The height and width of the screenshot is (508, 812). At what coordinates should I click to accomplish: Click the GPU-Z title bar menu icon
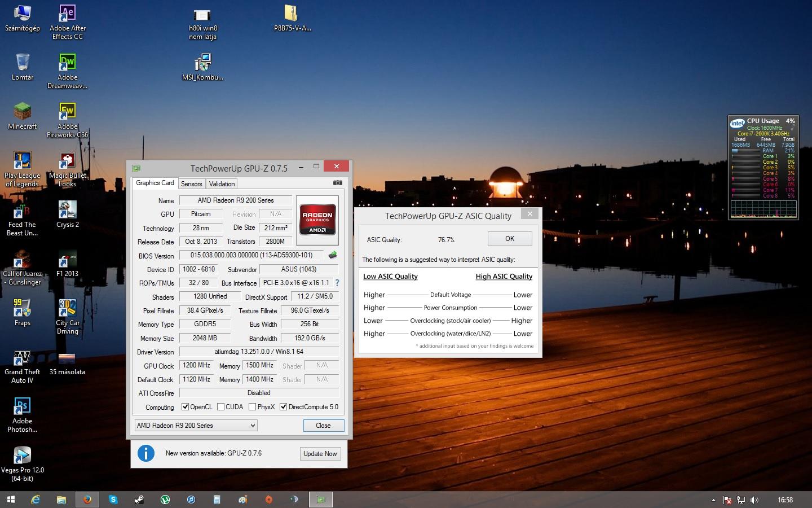(x=136, y=168)
